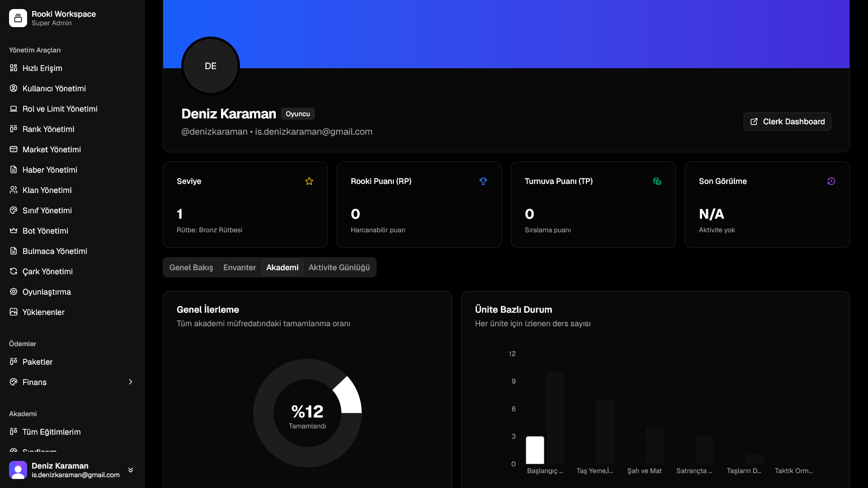This screenshot has width=868, height=488.
Task: Navigate to Market Yönetimi
Action: tap(72, 149)
